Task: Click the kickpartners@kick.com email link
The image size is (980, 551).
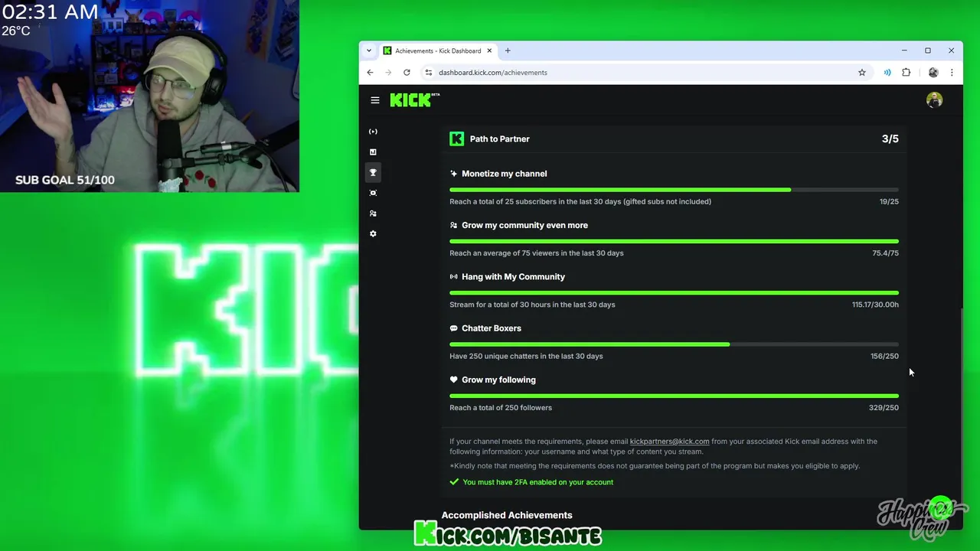Action: tap(669, 442)
